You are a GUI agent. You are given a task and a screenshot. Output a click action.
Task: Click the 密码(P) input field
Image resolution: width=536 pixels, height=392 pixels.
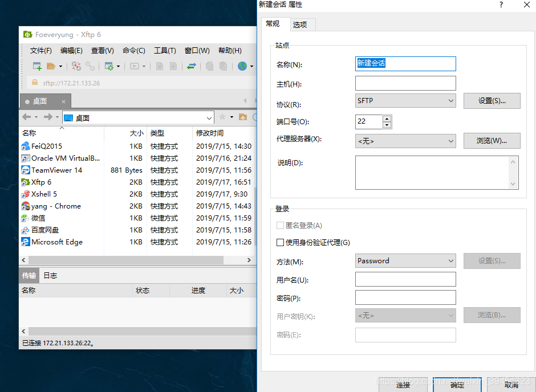[x=405, y=297]
